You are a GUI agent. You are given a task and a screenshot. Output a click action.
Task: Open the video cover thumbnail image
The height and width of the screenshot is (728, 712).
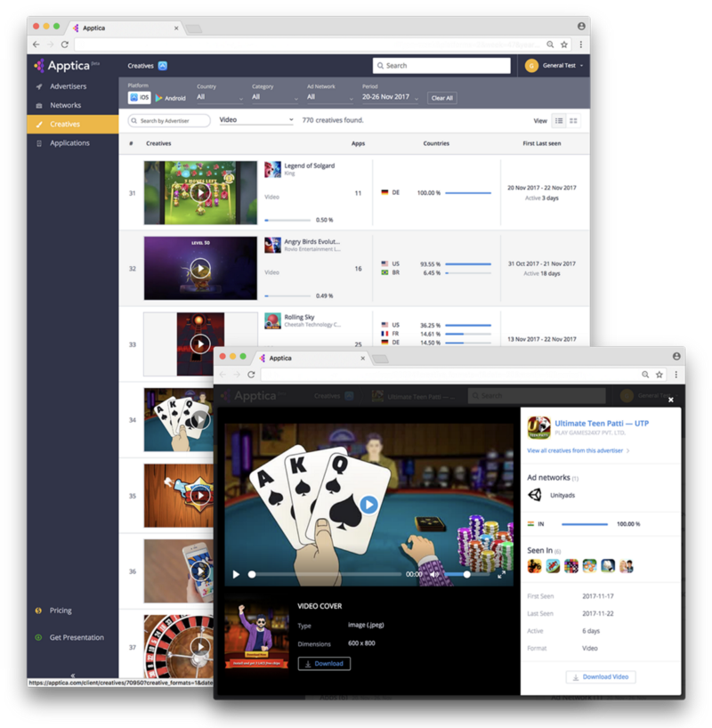(257, 635)
